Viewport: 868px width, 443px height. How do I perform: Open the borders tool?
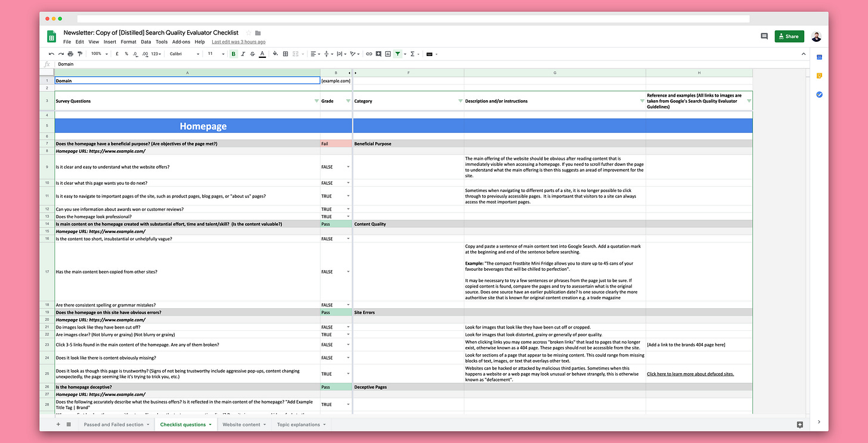[286, 54]
